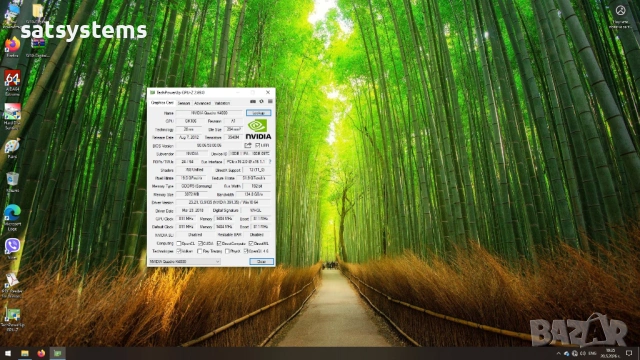
Task: Take a GPU-Z screenshot with camera icon
Action: click(253, 102)
